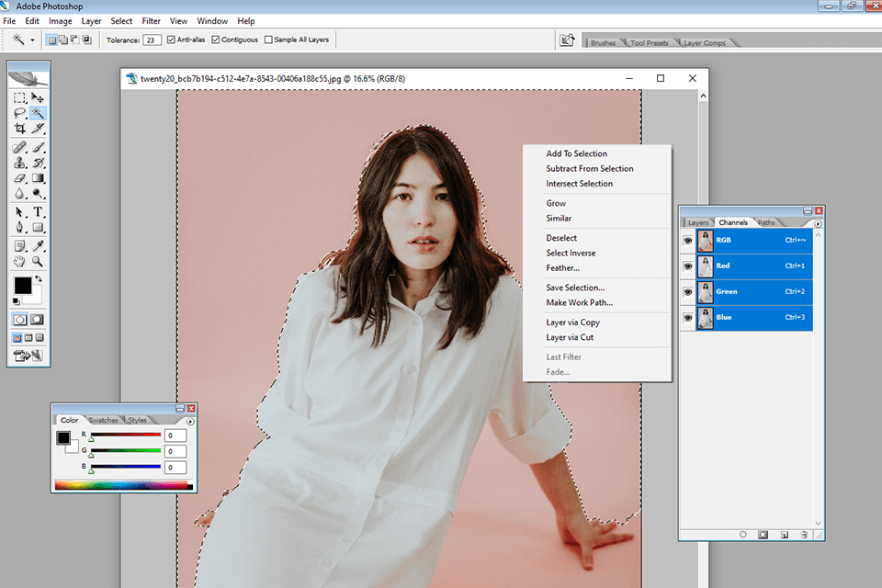Screen dimensions: 882x588
Task: Delete current channel with trash icon
Action: click(x=804, y=535)
